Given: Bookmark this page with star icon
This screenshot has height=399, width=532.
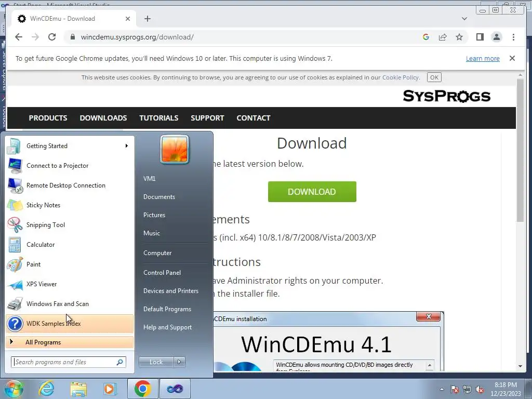Looking at the screenshot, I should (459, 37).
